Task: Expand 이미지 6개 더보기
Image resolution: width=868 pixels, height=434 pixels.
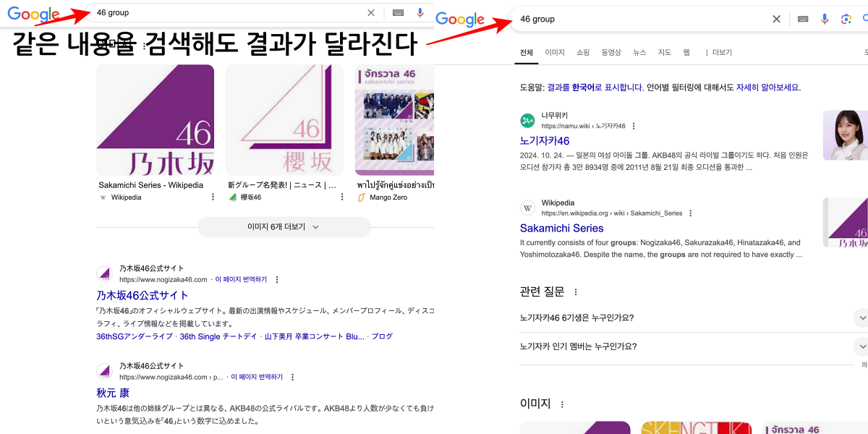Action: tap(284, 226)
